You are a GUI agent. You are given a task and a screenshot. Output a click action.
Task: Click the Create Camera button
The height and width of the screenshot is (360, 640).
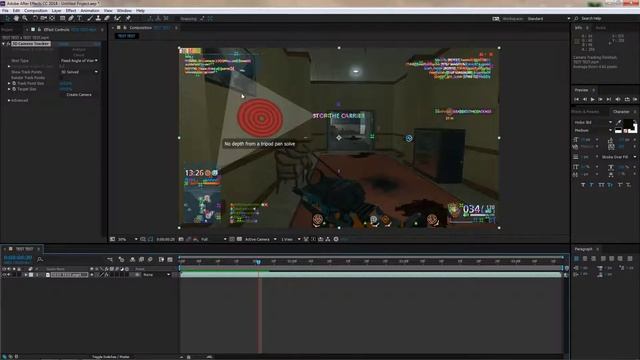[79, 95]
